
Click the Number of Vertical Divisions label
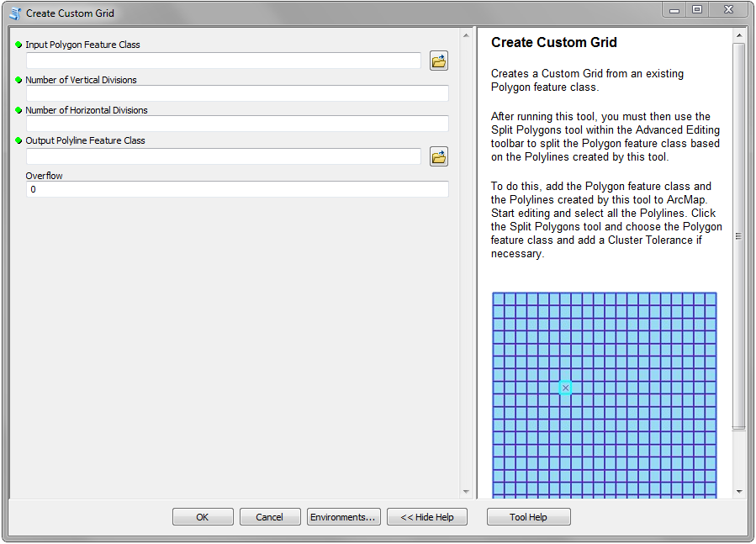[x=81, y=80]
